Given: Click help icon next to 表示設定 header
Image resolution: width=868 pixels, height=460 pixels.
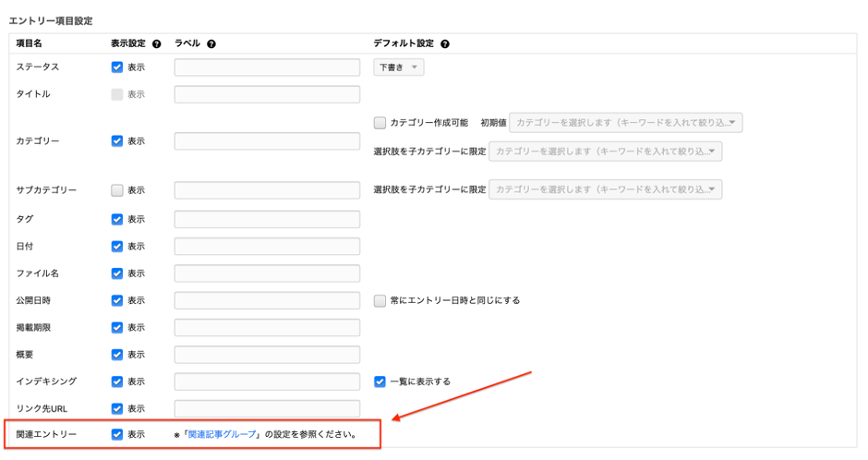Looking at the screenshot, I should coord(156,44).
